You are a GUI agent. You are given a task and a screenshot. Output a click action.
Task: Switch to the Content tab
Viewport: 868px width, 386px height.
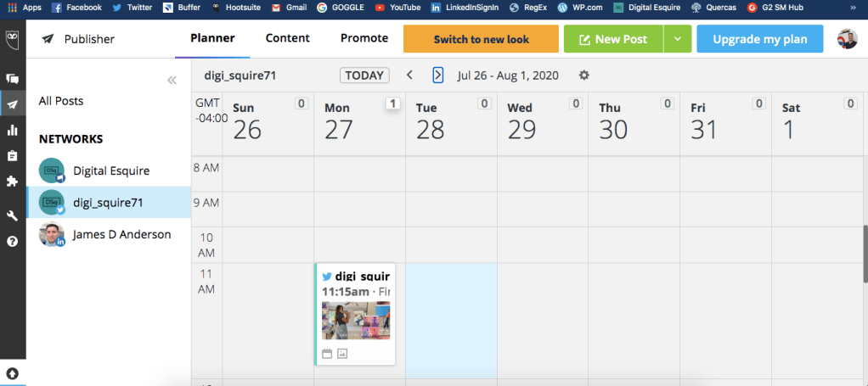tap(287, 38)
